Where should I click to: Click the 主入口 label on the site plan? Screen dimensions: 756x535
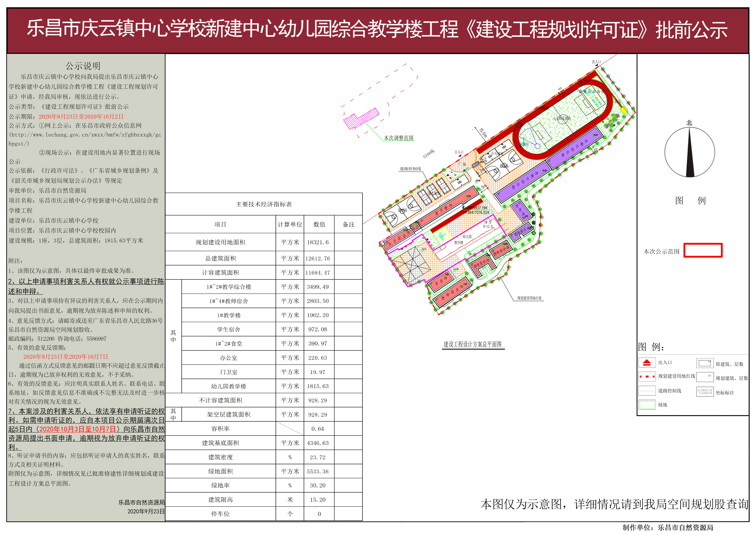[x=459, y=152]
